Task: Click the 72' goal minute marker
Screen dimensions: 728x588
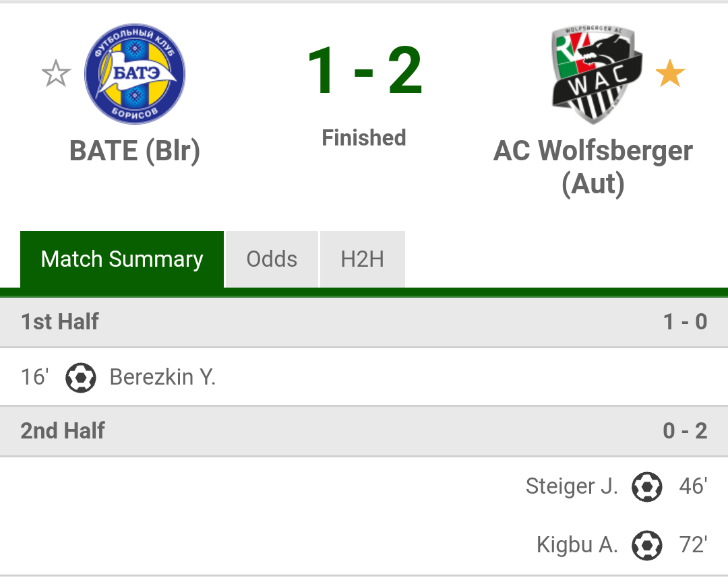Action: coord(693,545)
